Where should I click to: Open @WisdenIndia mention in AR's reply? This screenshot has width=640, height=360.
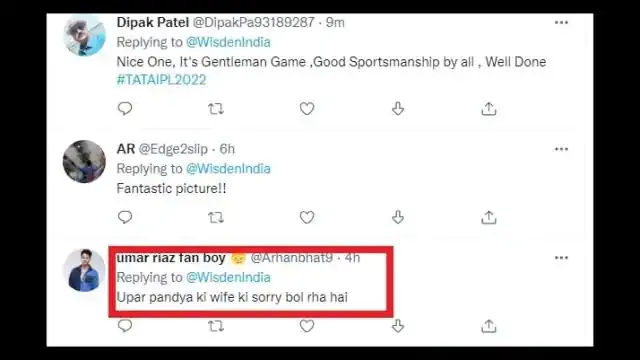tap(228, 169)
